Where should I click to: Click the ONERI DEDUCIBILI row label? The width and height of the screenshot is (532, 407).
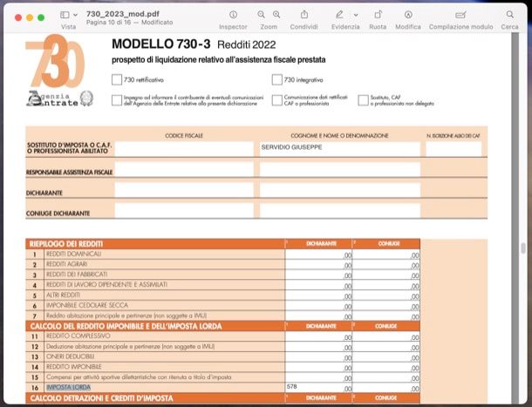tap(71, 356)
